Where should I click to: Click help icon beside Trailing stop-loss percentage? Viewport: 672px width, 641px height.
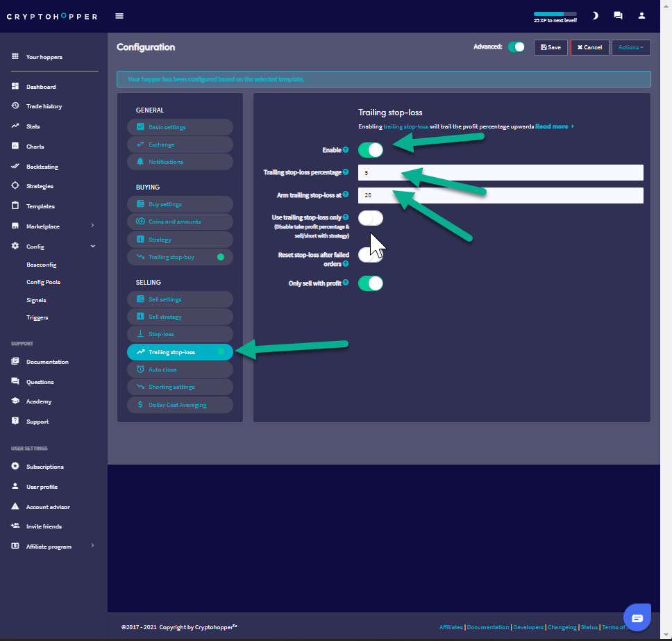pos(346,172)
